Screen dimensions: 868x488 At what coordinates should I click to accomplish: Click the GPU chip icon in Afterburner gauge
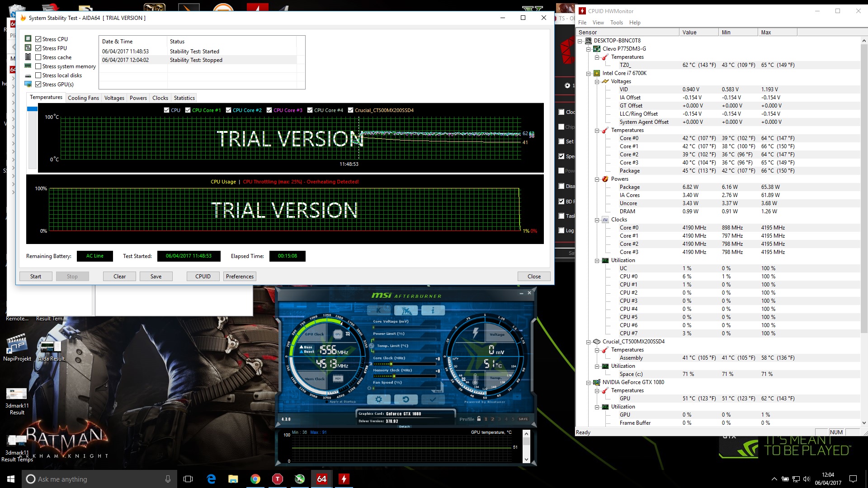pyautogui.click(x=338, y=334)
